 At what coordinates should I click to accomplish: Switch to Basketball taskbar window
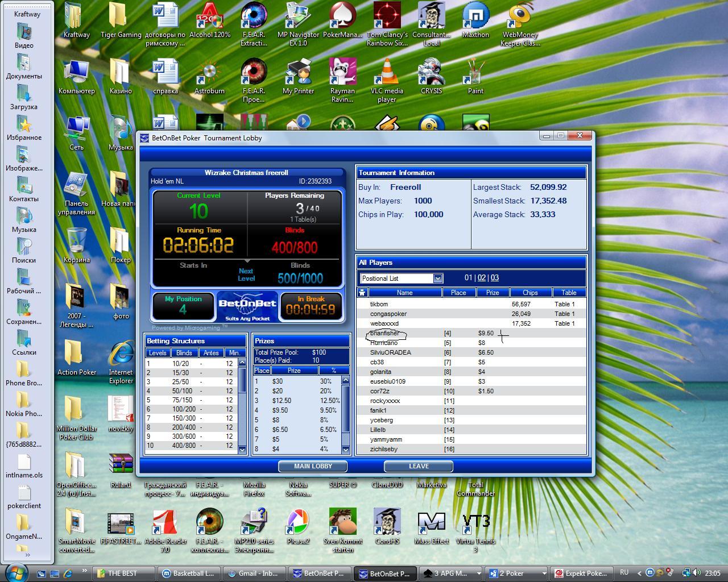tap(189, 573)
